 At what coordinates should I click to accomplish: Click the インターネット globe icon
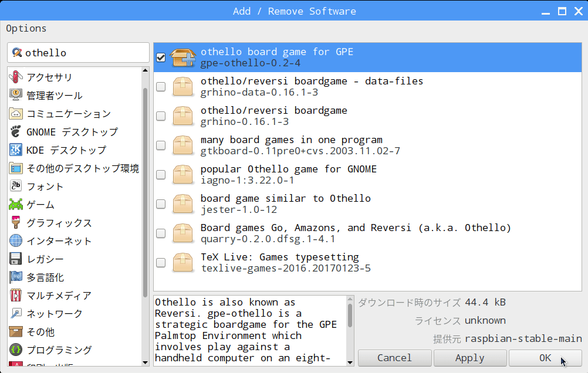[16, 240]
